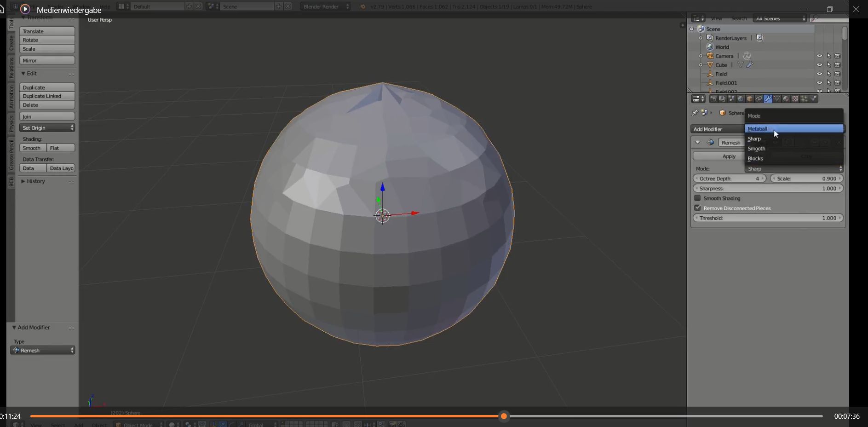Image resolution: width=868 pixels, height=427 pixels.
Task: Click the Apply modifier button
Action: [729, 156]
